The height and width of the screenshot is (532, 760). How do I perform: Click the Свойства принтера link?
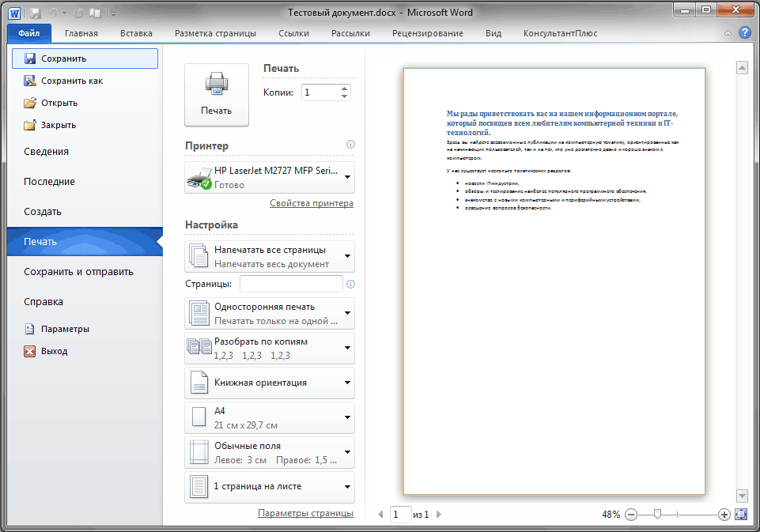pyautogui.click(x=312, y=203)
